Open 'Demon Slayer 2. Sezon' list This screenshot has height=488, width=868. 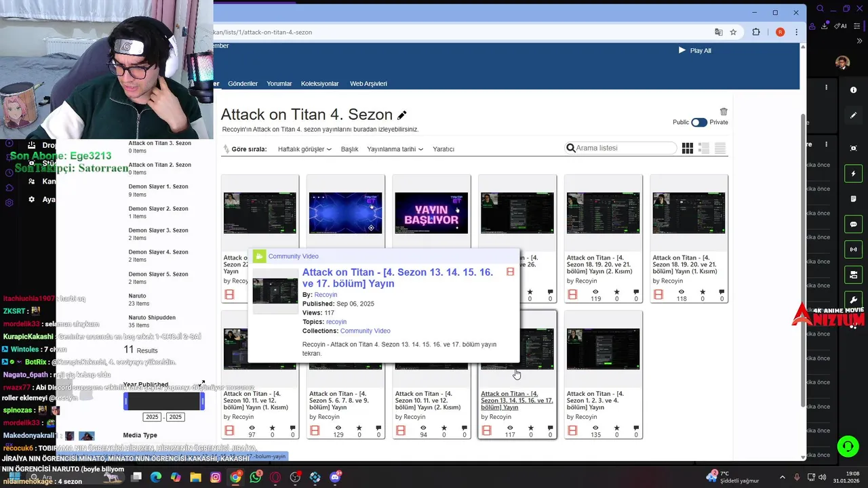tap(158, 209)
